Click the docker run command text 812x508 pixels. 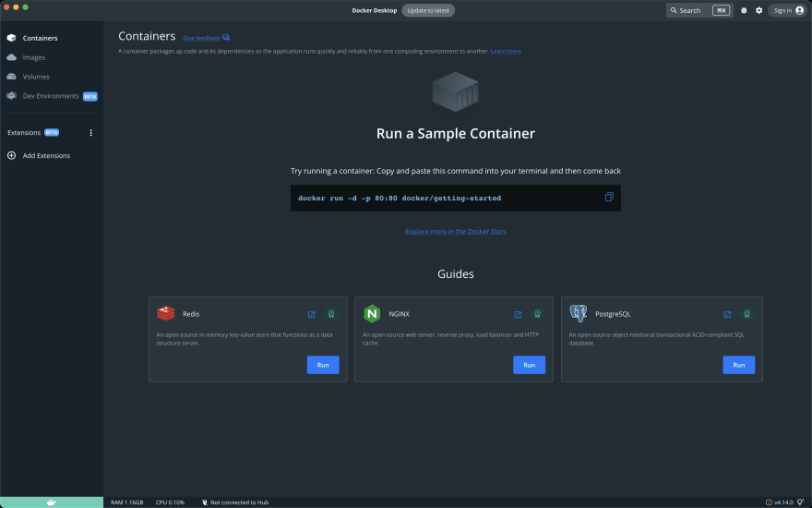pyautogui.click(x=400, y=198)
